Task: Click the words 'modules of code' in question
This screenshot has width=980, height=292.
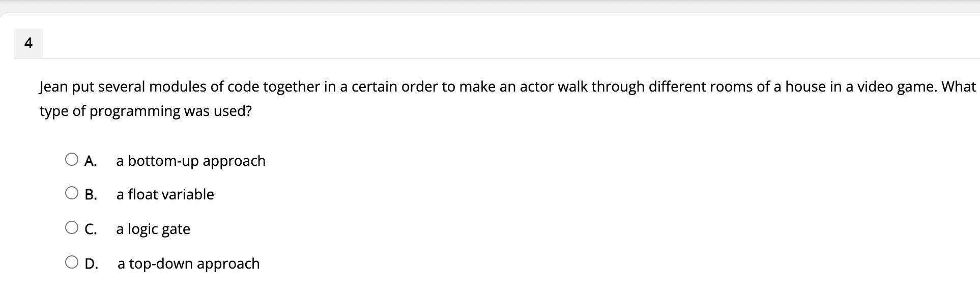Action: 204,87
